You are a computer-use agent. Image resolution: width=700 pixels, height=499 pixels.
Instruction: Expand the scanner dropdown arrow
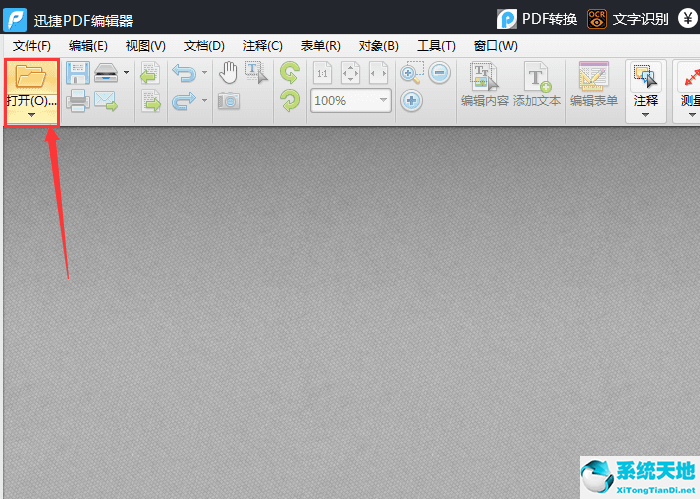(x=127, y=72)
